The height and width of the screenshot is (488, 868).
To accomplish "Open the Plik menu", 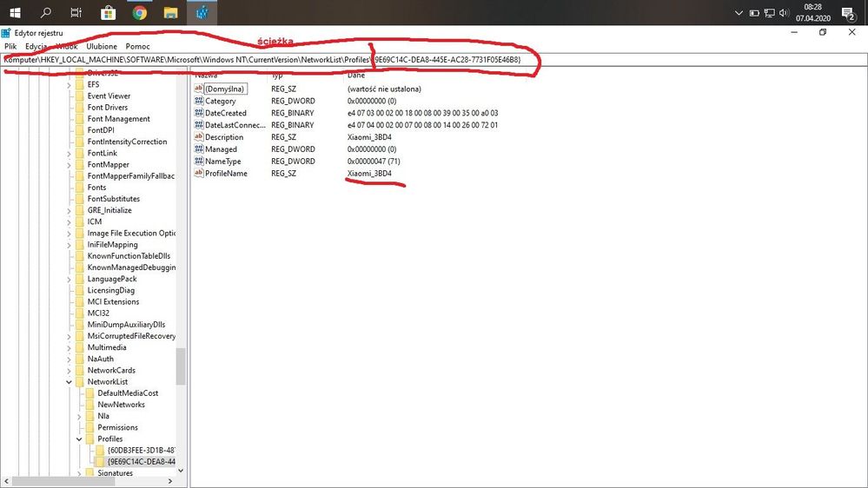I will [x=10, y=47].
